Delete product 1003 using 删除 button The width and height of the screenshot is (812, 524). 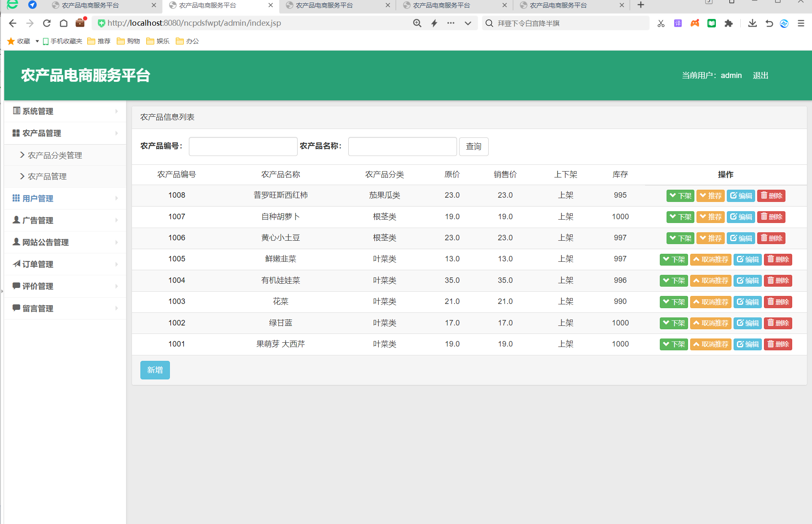778,302
